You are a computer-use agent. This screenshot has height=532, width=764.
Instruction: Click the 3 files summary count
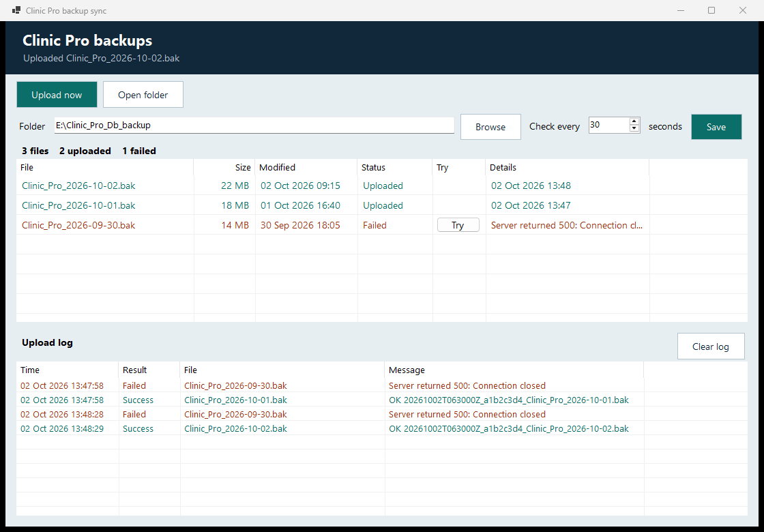tap(35, 151)
